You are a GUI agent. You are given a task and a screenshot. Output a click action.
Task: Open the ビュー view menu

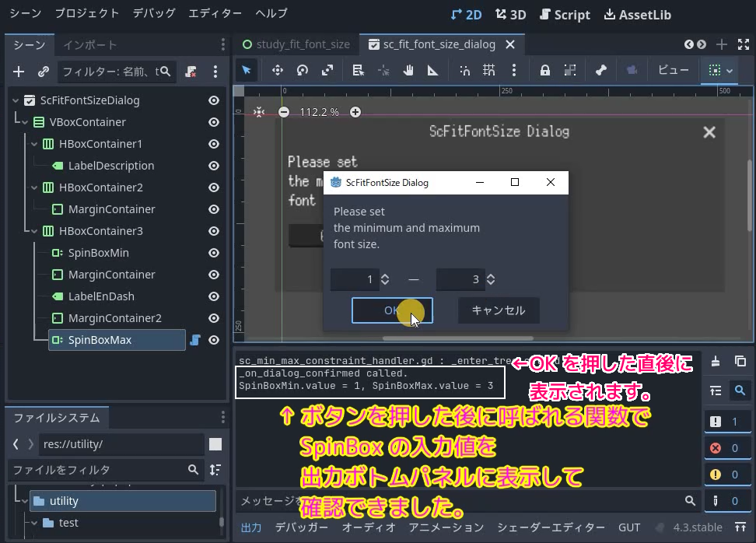click(674, 71)
